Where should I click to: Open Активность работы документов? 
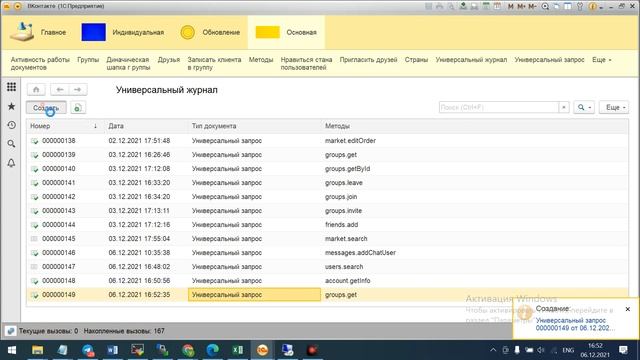point(40,63)
